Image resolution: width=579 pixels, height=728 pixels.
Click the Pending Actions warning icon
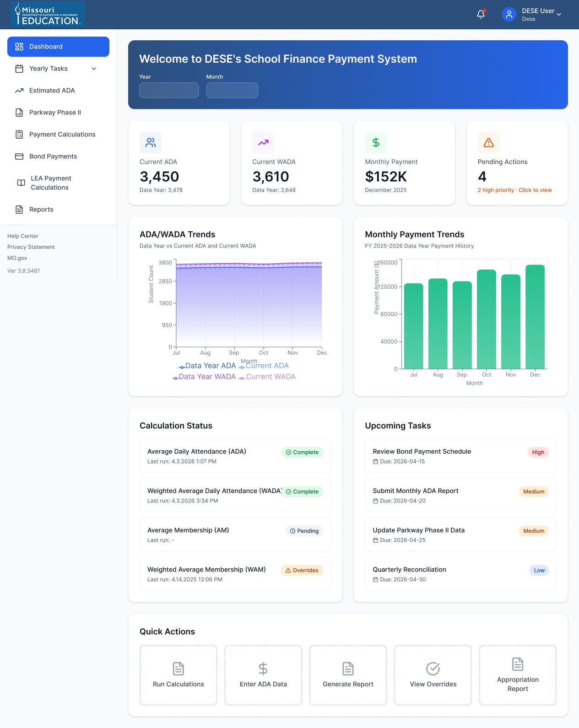point(489,143)
